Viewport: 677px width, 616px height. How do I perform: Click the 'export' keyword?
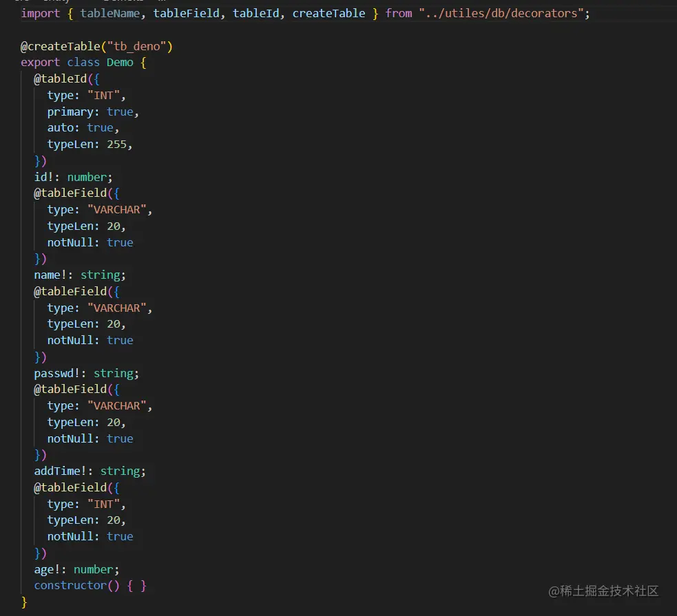coord(41,63)
